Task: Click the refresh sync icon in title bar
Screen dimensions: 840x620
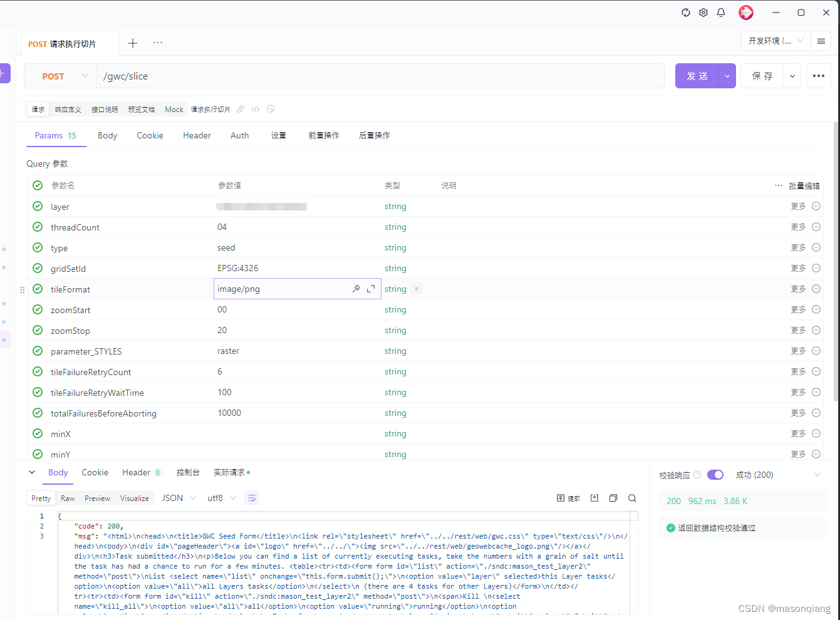Action: (685, 12)
